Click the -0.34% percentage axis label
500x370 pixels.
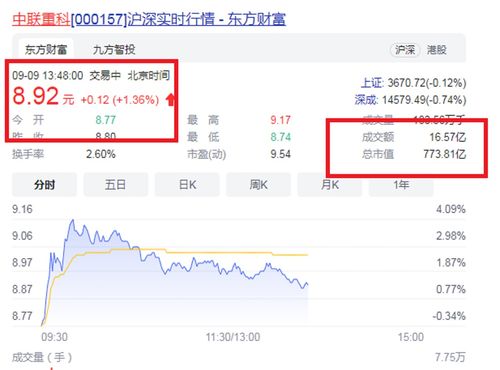tap(449, 316)
